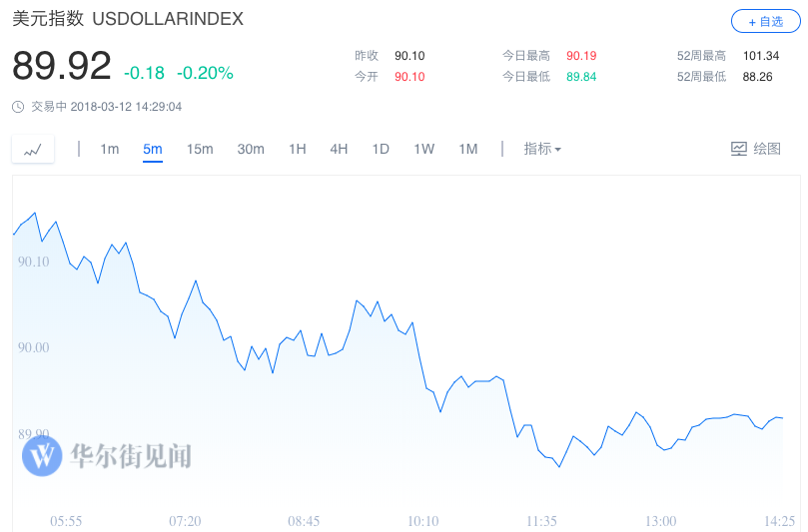
Task: Switch chart to 30m interval
Action: [x=251, y=149]
